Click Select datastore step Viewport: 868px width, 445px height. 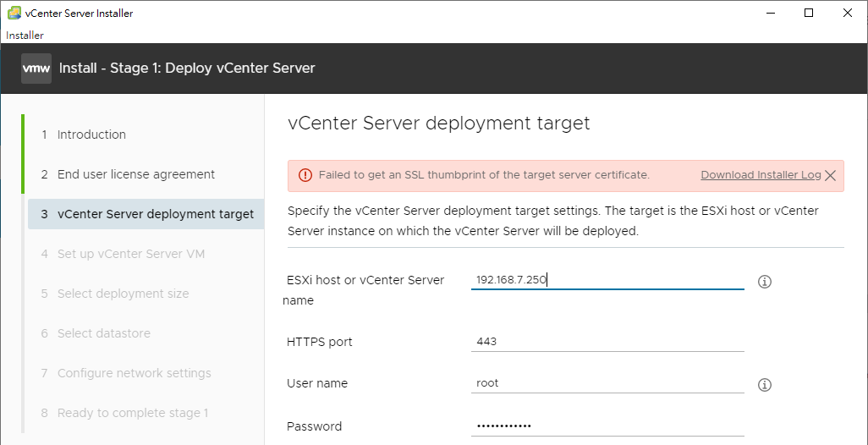point(103,333)
